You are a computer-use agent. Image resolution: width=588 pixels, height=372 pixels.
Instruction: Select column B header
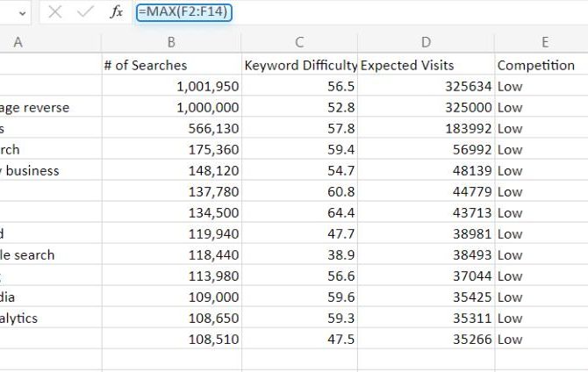tap(171, 42)
